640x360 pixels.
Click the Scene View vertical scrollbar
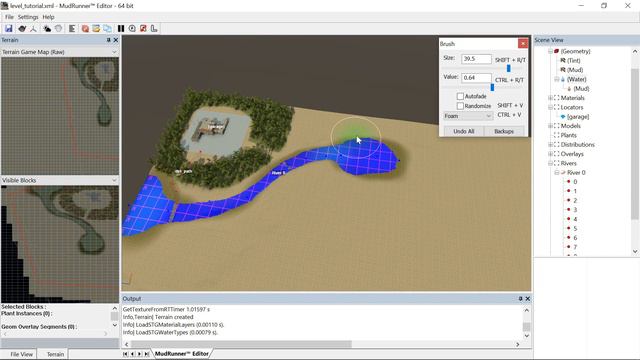pos(635,145)
